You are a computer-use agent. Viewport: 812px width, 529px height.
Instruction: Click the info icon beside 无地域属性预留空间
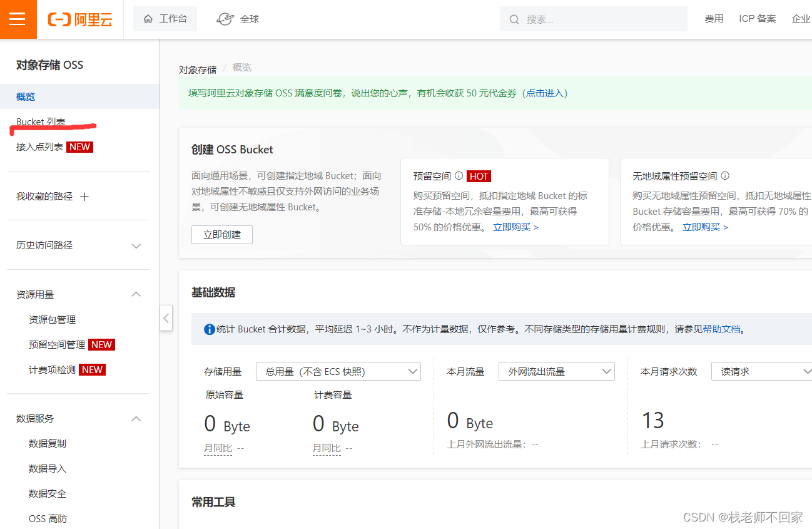(x=725, y=176)
